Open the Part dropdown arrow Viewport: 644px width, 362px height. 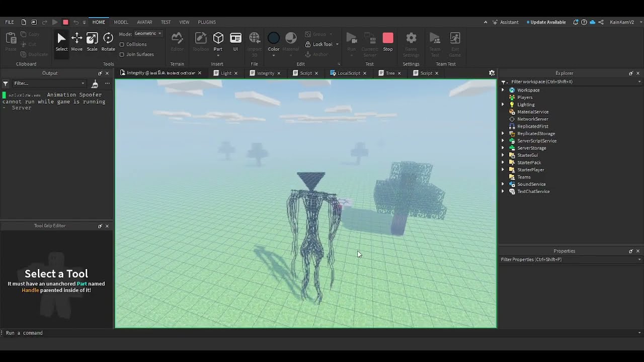coord(218,55)
